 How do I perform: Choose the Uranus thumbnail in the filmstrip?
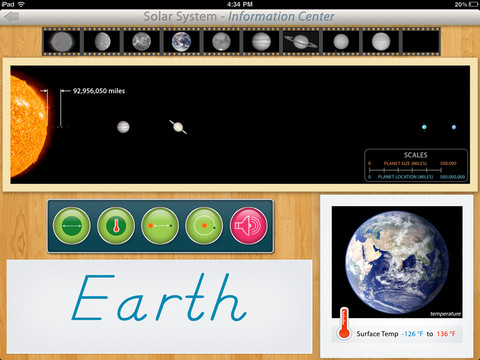pyautogui.click(x=341, y=42)
